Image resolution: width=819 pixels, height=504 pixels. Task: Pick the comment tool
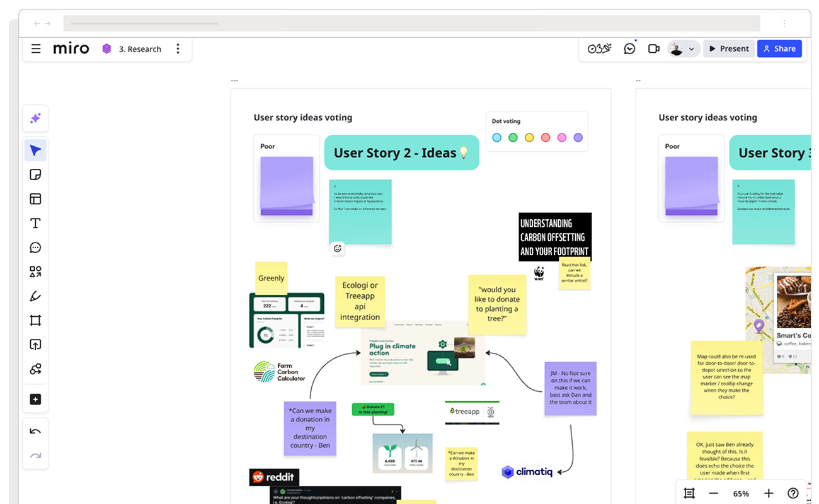tap(36, 247)
